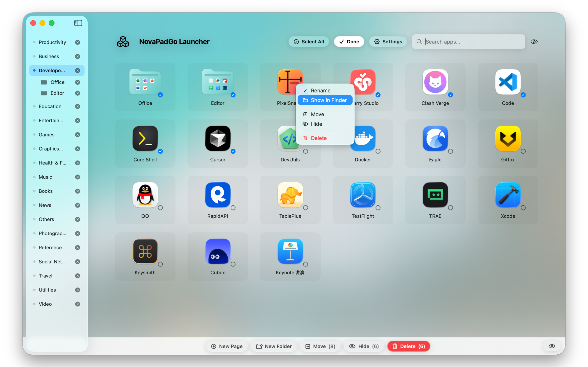Toggle hidden apps with the eye icon
Viewport: 588px width, 367px height.
[534, 42]
